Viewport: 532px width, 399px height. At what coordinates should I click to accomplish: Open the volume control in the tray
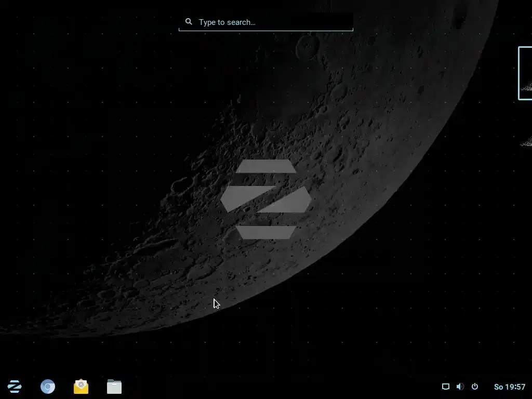460,387
